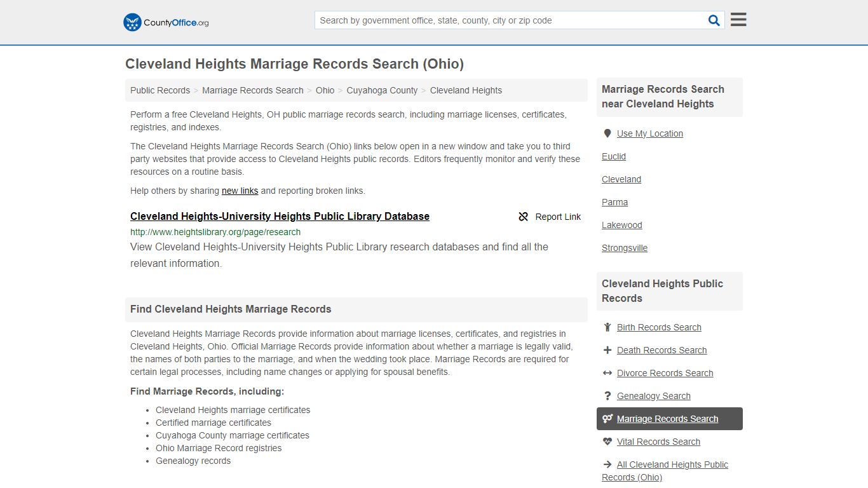The height and width of the screenshot is (488, 868).
Task: Open Parma nearby link
Action: click(614, 202)
